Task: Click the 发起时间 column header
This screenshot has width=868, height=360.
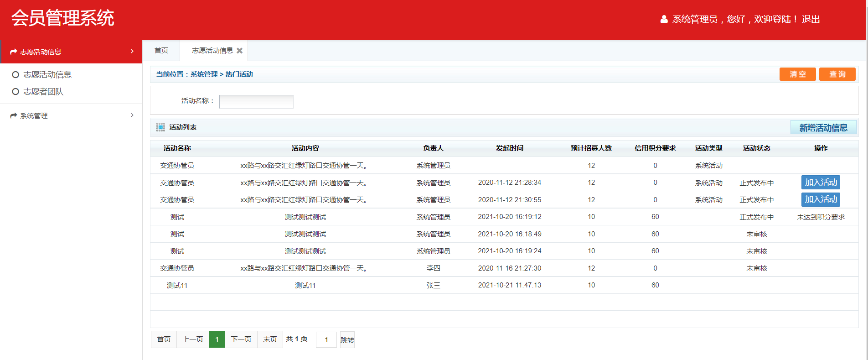Action: [x=510, y=148]
